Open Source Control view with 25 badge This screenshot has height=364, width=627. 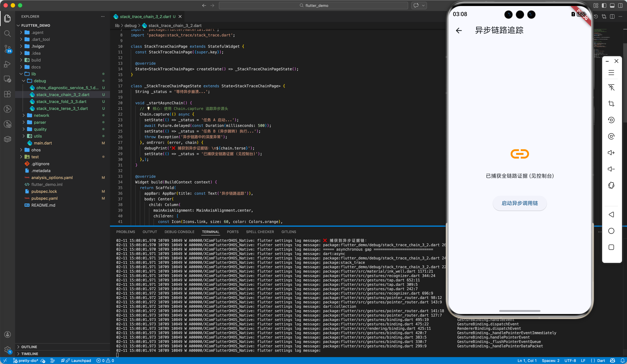pos(8,49)
